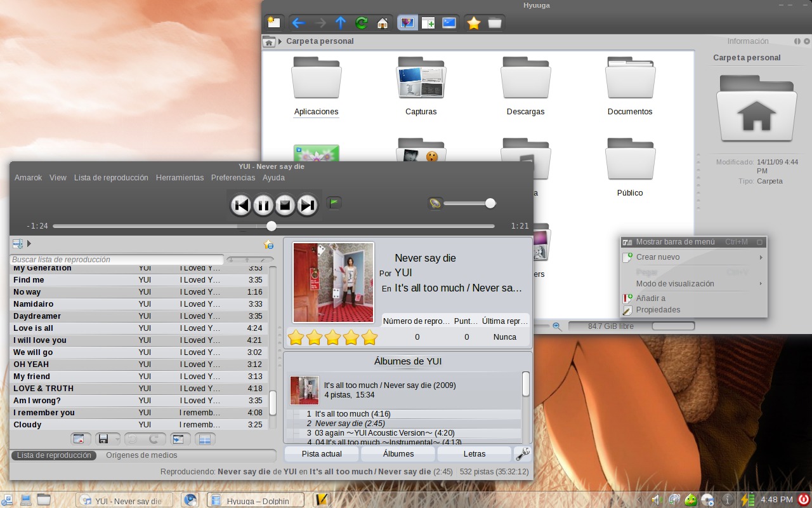Collapse the 'It's all too much / Never say die' album entry
The width and height of the screenshot is (812, 508).
coord(405,391)
